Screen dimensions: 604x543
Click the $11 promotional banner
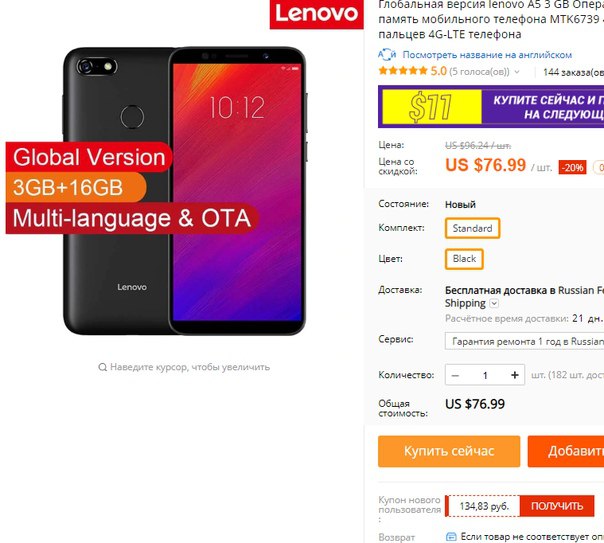point(491,107)
